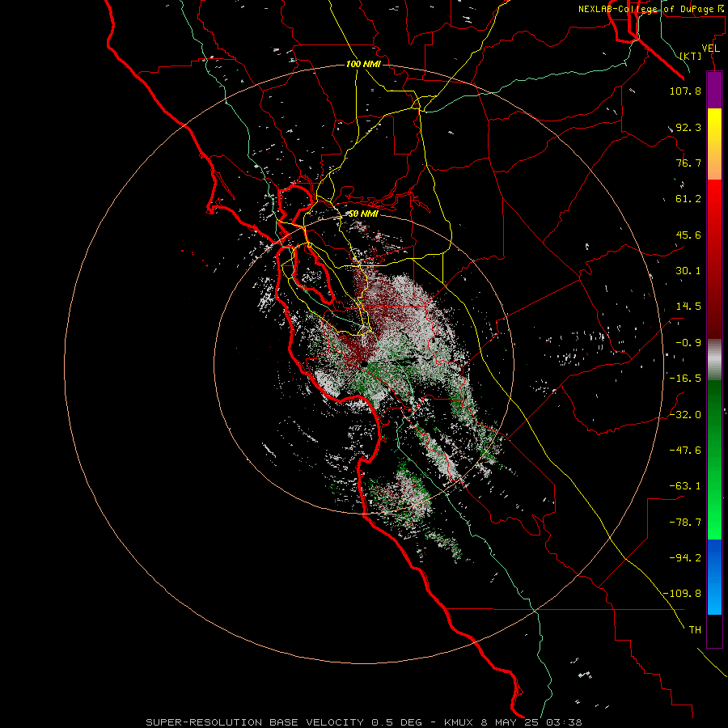Select the 92.3 velocity scale value
This screenshot has height=728, width=728.
point(688,127)
